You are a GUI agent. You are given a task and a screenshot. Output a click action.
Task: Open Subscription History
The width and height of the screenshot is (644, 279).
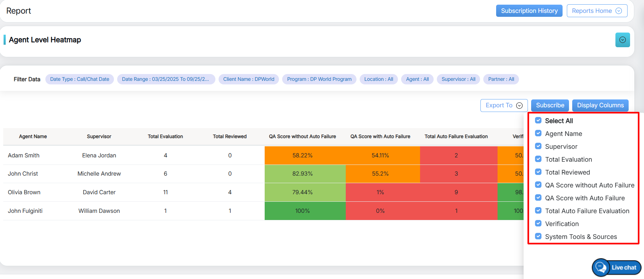coord(529,11)
